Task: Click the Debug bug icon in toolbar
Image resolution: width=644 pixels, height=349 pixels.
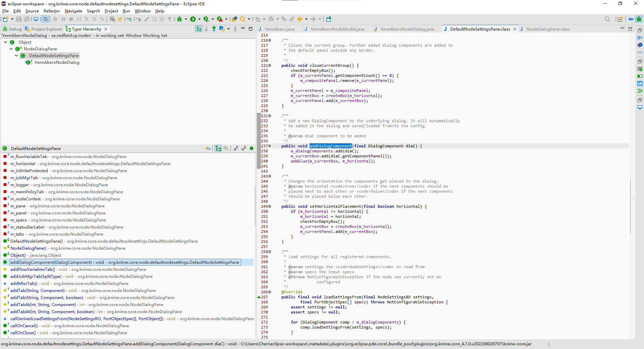Action: [x=179, y=19]
